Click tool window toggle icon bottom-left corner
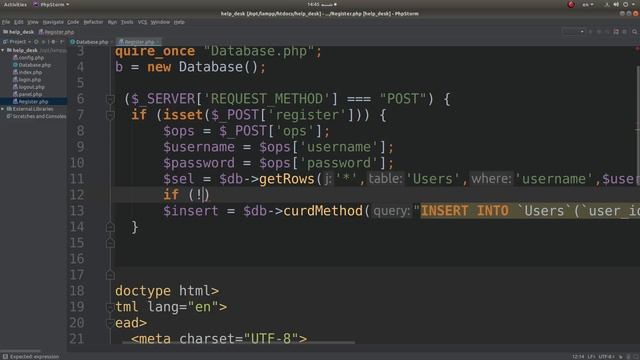The image size is (640, 360). pyautogui.click(x=5, y=357)
